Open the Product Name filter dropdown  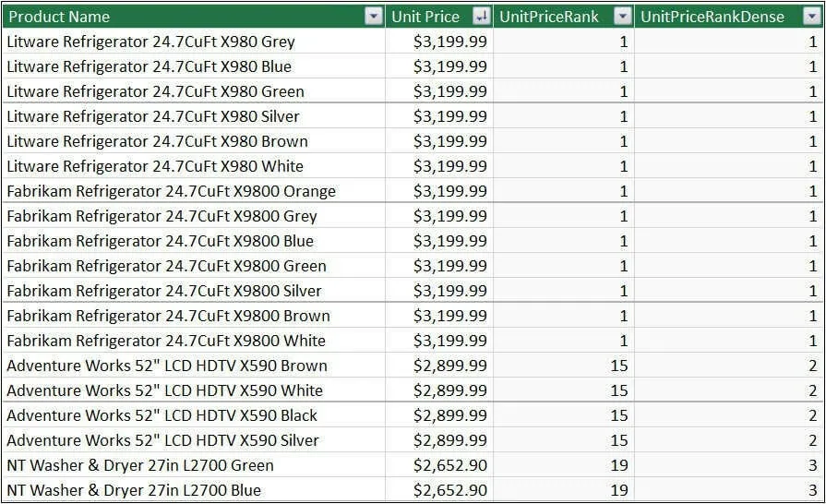pos(374,17)
